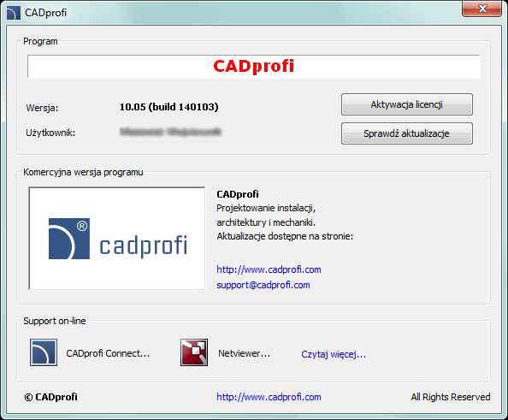
Task: Click the Netviewer... label
Action: pyautogui.click(x=244, y=353)
